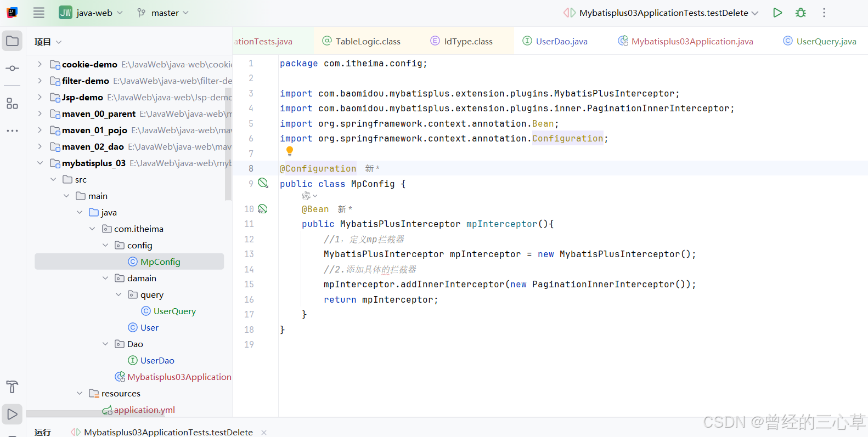The image size is (868, 437).
Task: Click the MpConfig class name in code
Action: click(373, 184)
